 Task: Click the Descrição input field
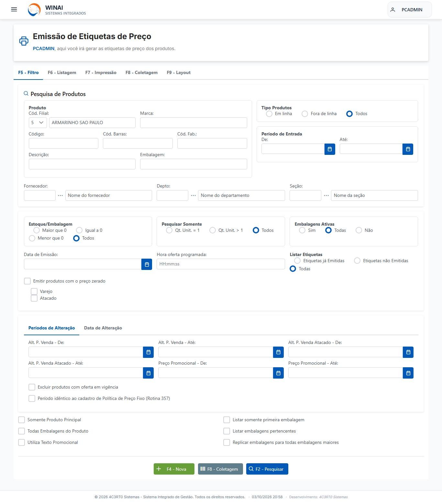coord(82,164)
